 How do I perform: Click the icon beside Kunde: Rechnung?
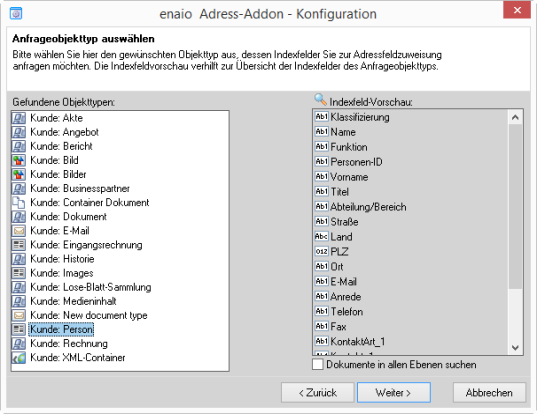click(x=19, y=343)
